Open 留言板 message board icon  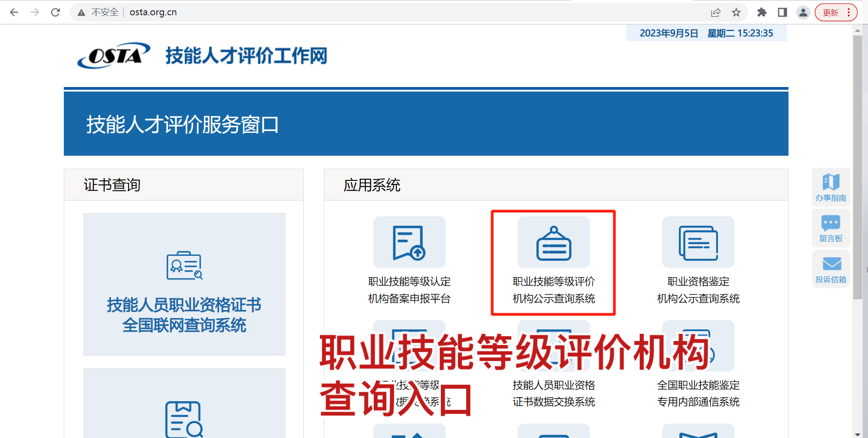pos(831,228)
